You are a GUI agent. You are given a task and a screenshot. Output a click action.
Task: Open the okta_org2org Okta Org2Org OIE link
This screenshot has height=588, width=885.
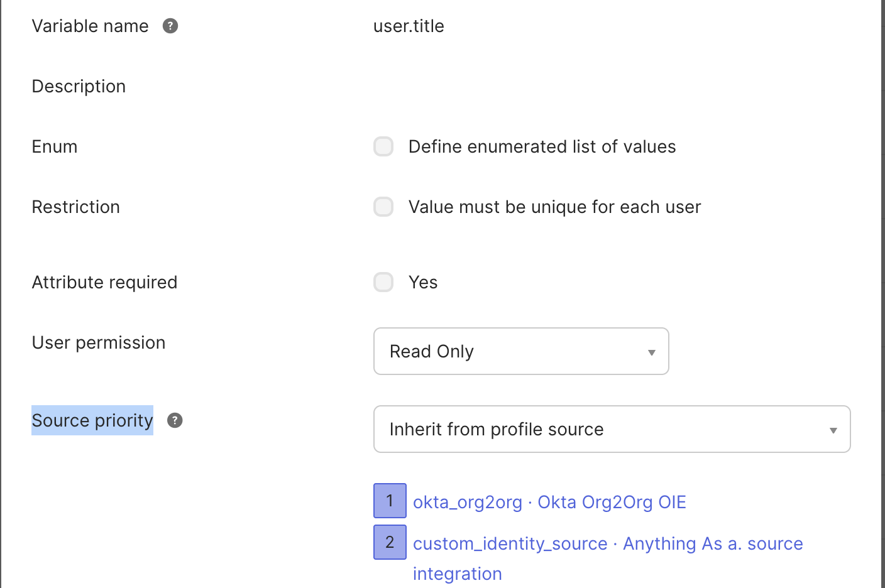click(x=549, y=502)
